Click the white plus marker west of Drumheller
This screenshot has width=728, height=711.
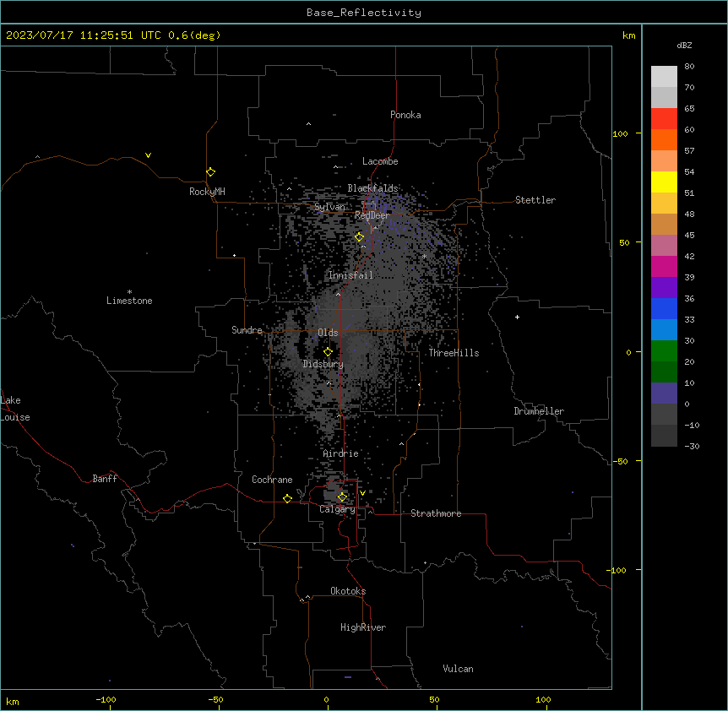(x=517, y=317)
